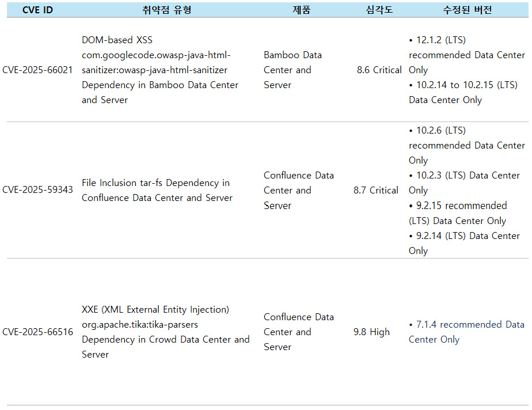The width and height of the screenshot is (532, 410).
Task: Click the CVE ID column header
Action: click(x=37, y=10)
